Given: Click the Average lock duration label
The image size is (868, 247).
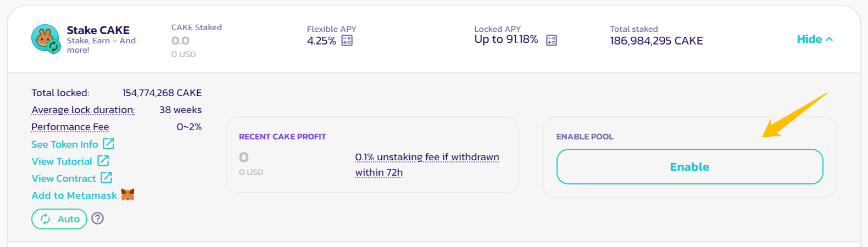Looking at the screenshot, I should [83, 110].
